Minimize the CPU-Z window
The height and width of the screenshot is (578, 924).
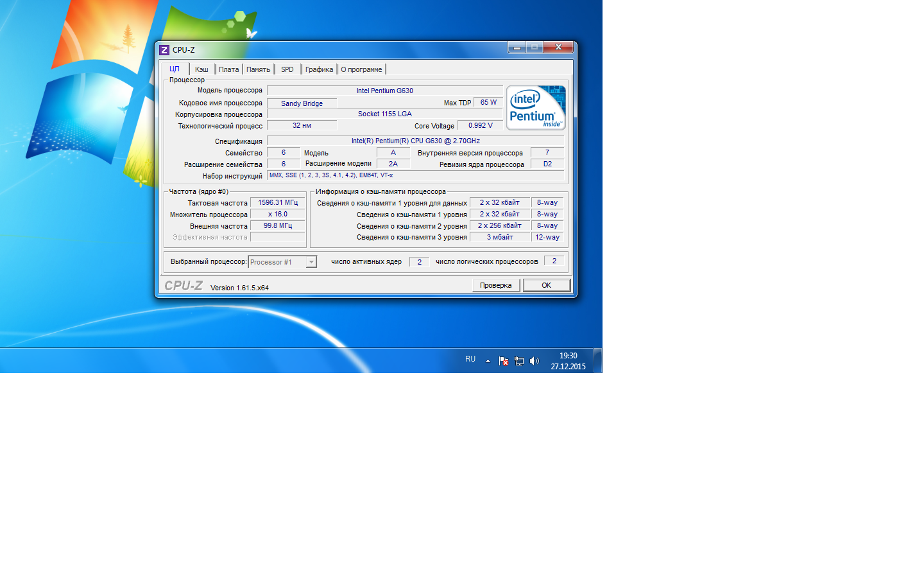click(x=517, y=48)
